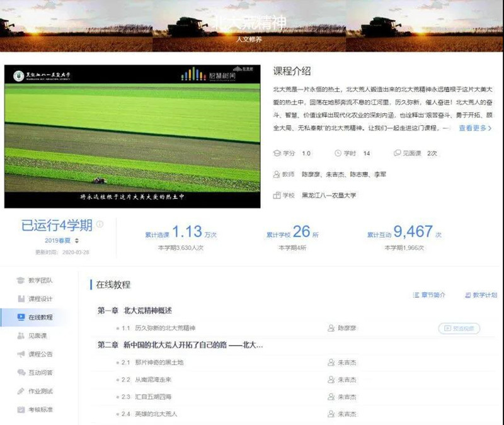The width and height of the screenshot is (504, 425).
Task: Click the 作业测试 pencil icon
Action: [x=21, y=391]
